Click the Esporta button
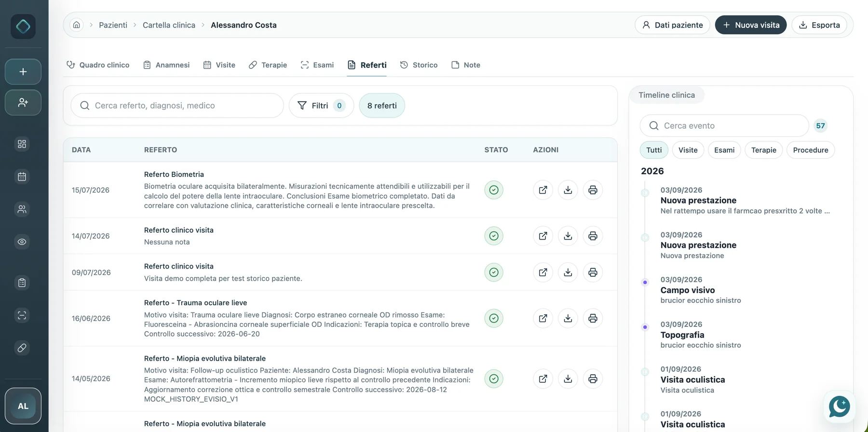 [819, 25]
